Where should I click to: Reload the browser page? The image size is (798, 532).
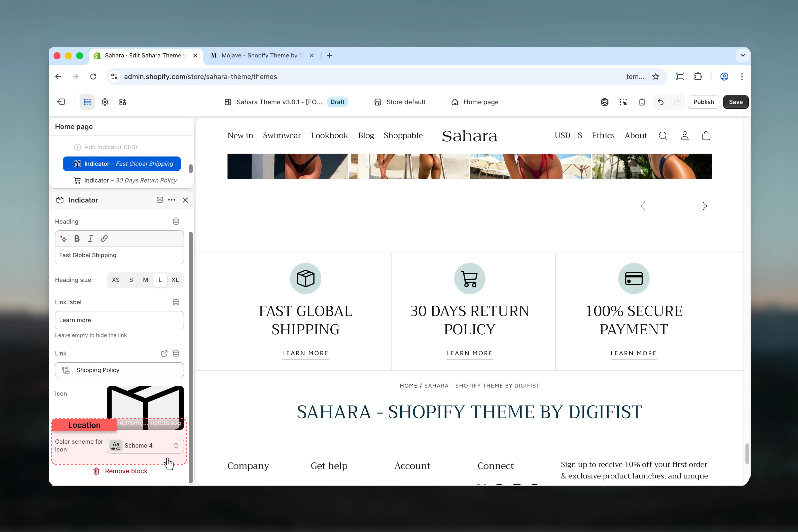point(93,77)
